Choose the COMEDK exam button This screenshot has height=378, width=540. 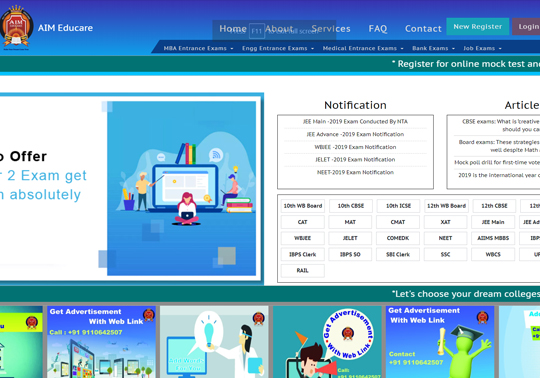coord(398,238)
